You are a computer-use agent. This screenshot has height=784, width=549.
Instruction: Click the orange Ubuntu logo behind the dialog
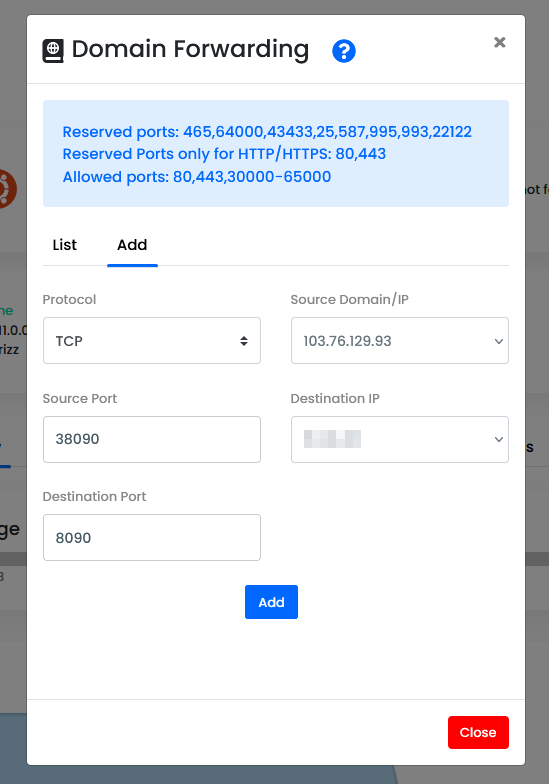point(8,188)
